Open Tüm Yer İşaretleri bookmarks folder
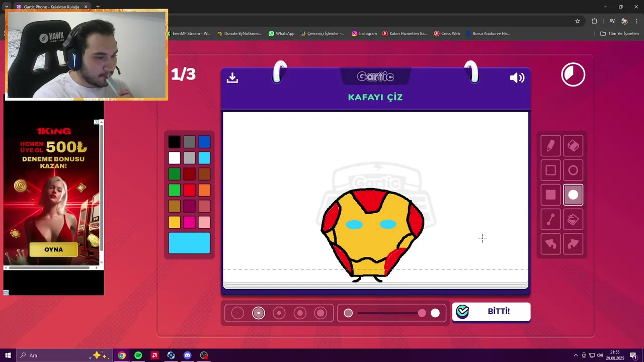Image resolution: width=644 pixels, height=362 pixels. pyautogui.click(x=619, y=33)
